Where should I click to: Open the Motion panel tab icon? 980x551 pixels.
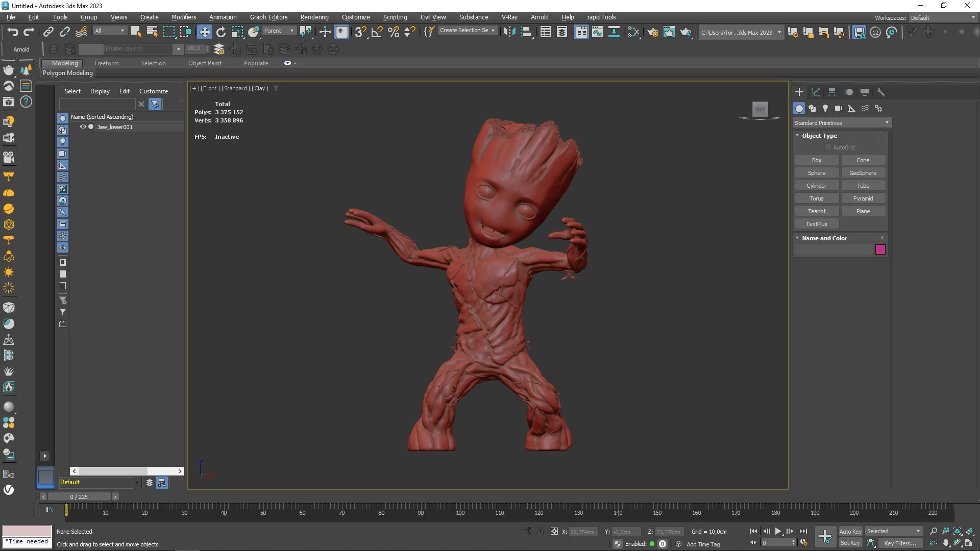pos(848,92)
